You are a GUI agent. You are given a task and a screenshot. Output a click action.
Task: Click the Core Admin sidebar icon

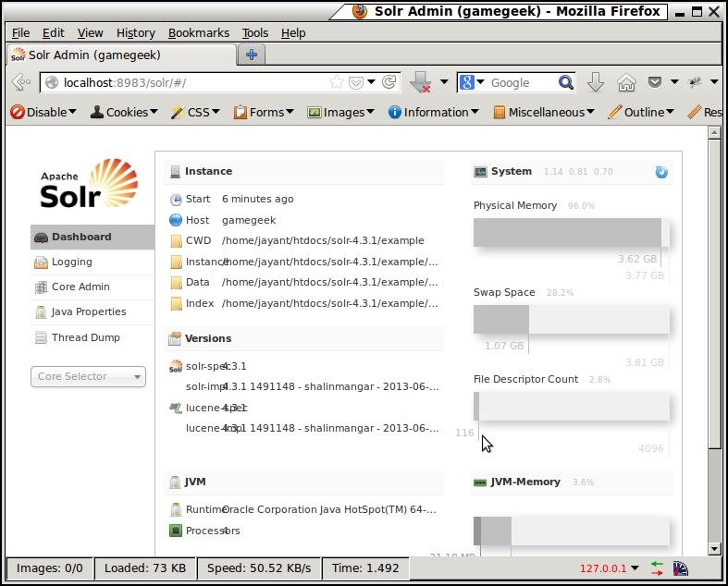click(x=41, y=287)
